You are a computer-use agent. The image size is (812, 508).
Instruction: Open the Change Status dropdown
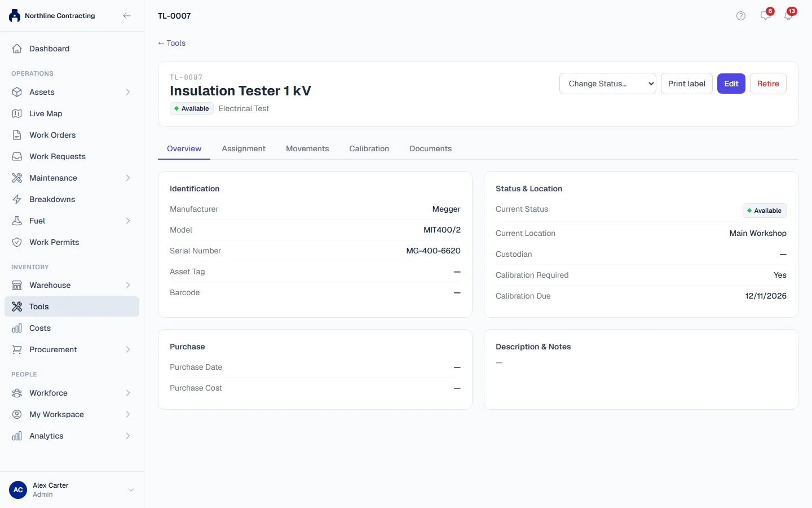point(608,84)
